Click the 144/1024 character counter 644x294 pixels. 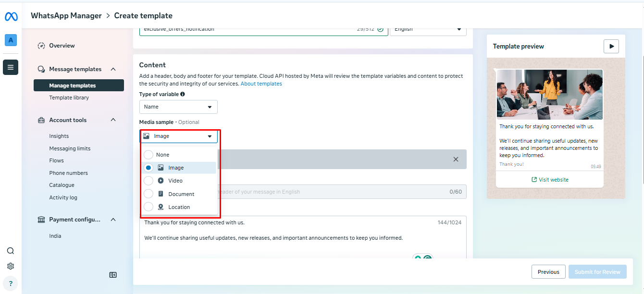(449, 223)
